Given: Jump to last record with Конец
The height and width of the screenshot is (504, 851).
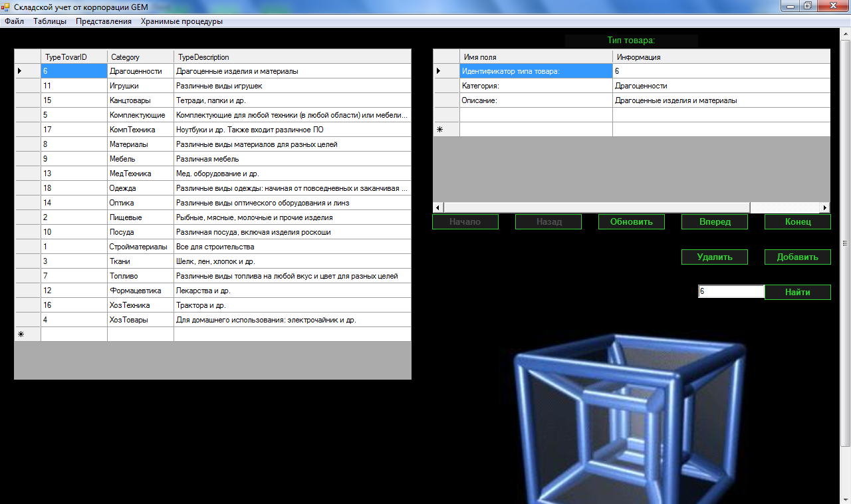Looking at the screenshot, I should pyautogui.click(x=797, y=222).
